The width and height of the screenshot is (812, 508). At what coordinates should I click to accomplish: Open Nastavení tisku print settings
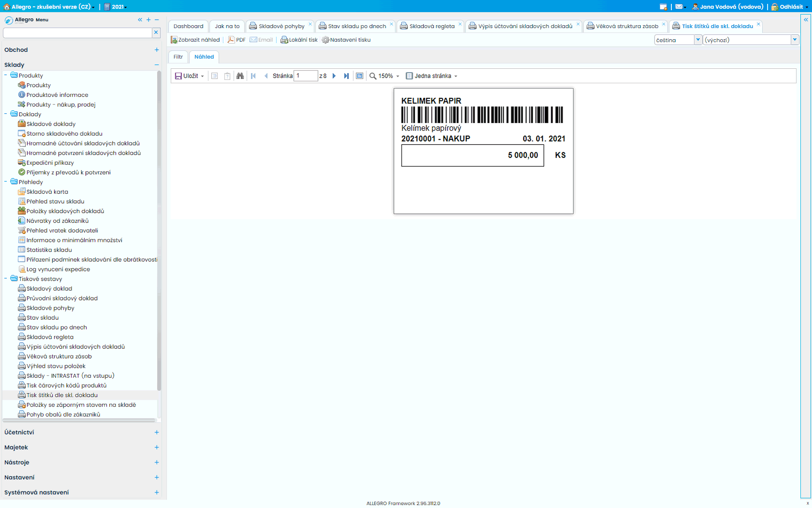346,40
